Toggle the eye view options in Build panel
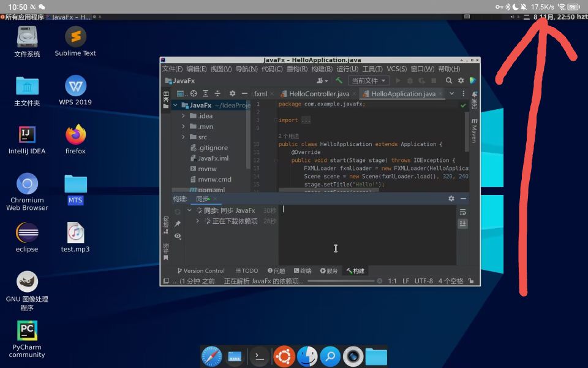The width and height of the screenshot is (588, 368). (x=176, y=236)
